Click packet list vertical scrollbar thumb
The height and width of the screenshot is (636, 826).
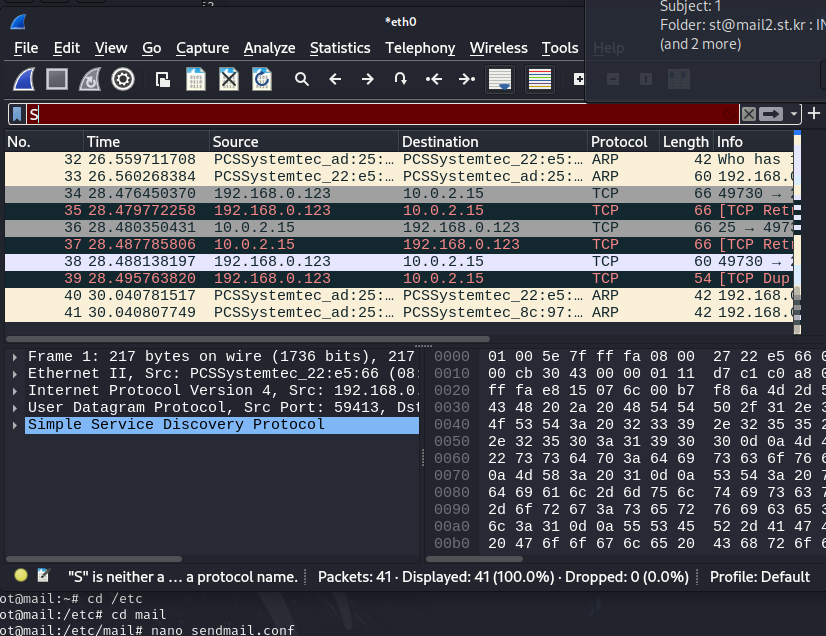[797, 310]
